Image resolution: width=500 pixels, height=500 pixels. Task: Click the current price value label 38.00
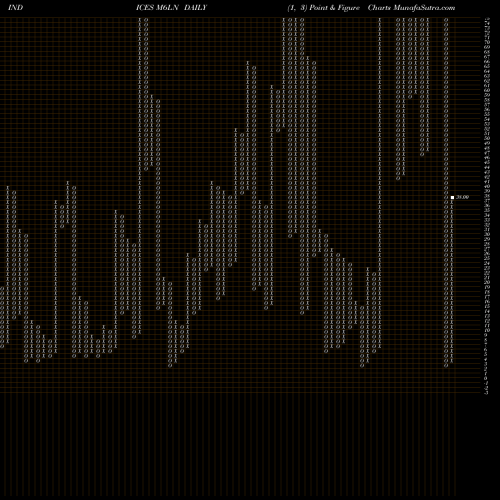(462, 197)
